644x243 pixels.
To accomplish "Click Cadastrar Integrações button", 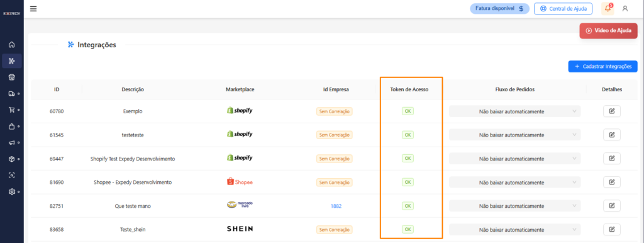I will coord(603,66).
